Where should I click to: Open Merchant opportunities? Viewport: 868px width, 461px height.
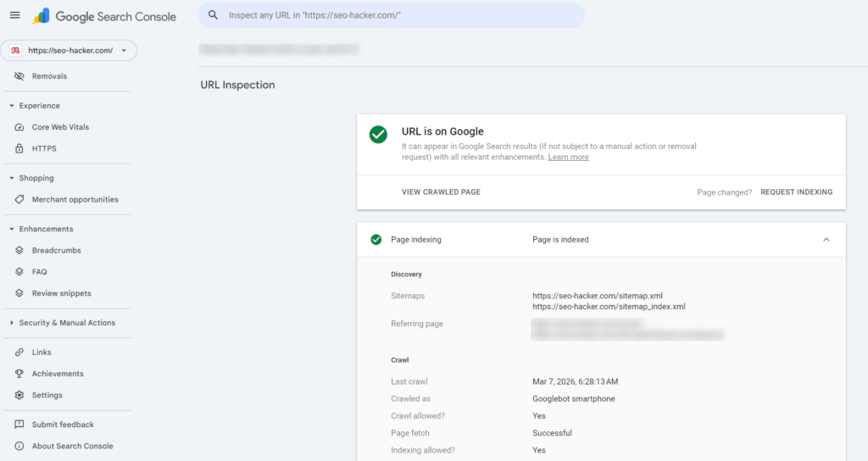point(75,199)
